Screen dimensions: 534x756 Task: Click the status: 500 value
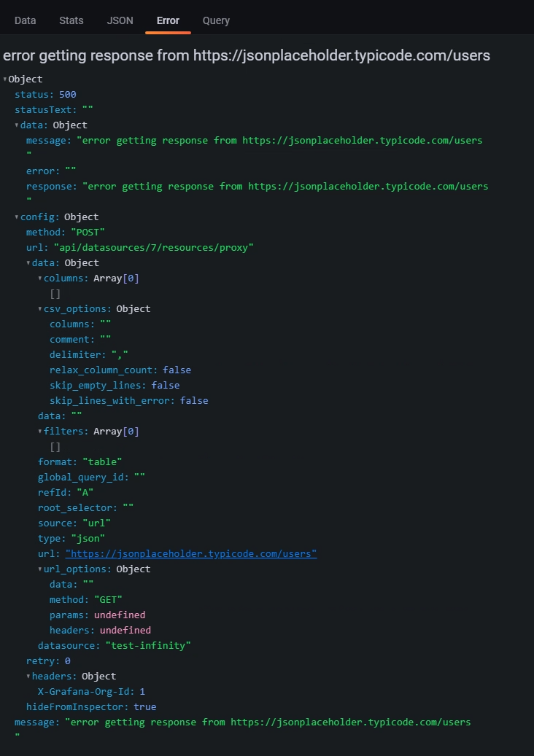pos(68,95)
